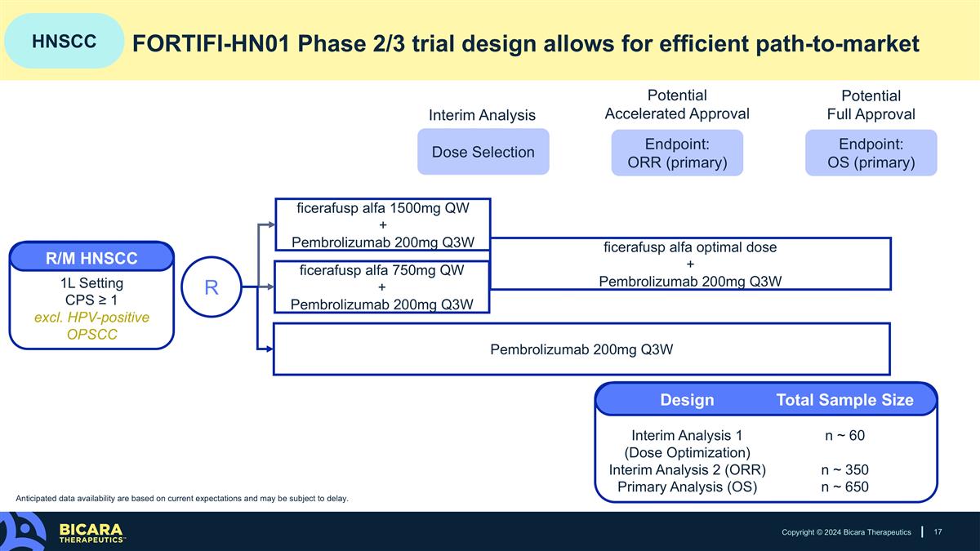Select the R/M HNSCC header label
Image resolution: width=980 pixels, height=551 pixels.
pyautogui.click(x=91, y=259)
